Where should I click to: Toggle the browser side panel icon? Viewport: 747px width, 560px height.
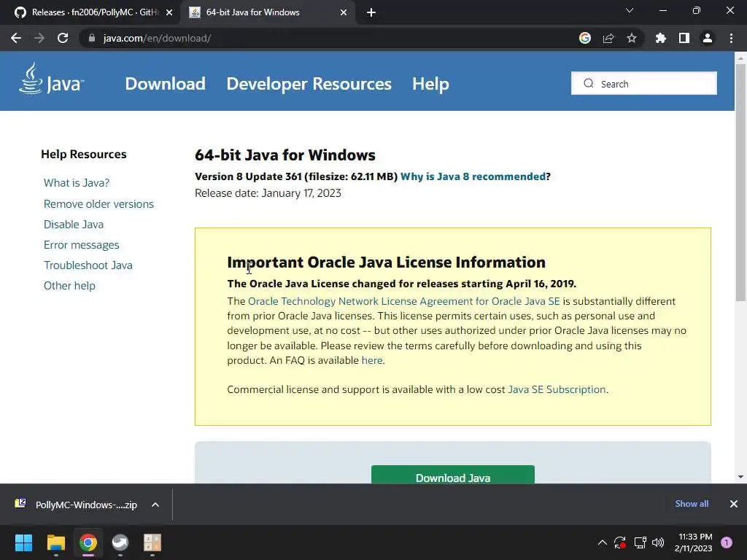coord(684,38)
